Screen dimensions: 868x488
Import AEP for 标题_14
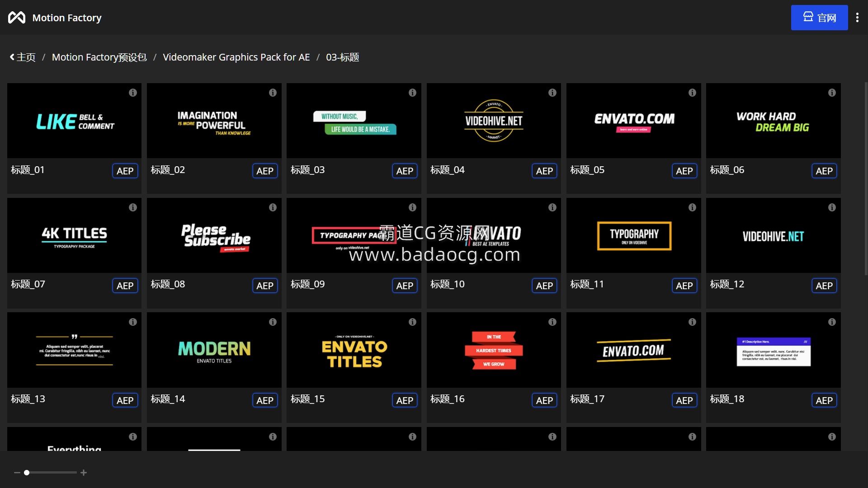[x=265, y=400]
